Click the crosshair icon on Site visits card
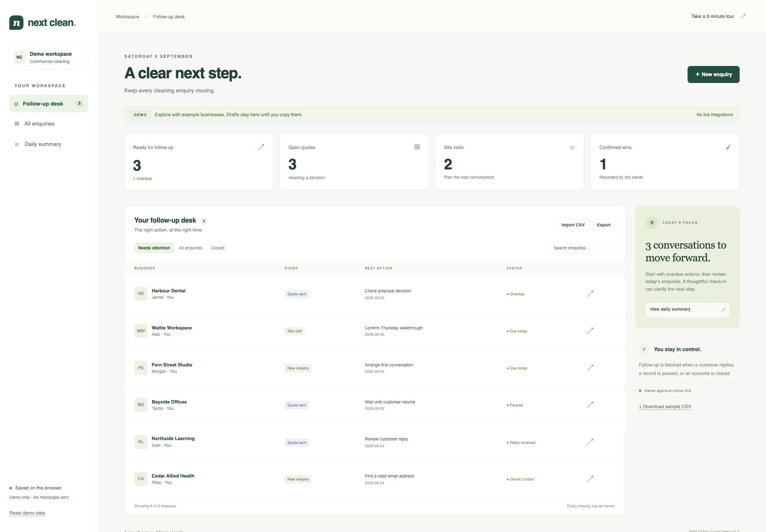This screenshot has height=532, width=766. [x=572, y=148]
